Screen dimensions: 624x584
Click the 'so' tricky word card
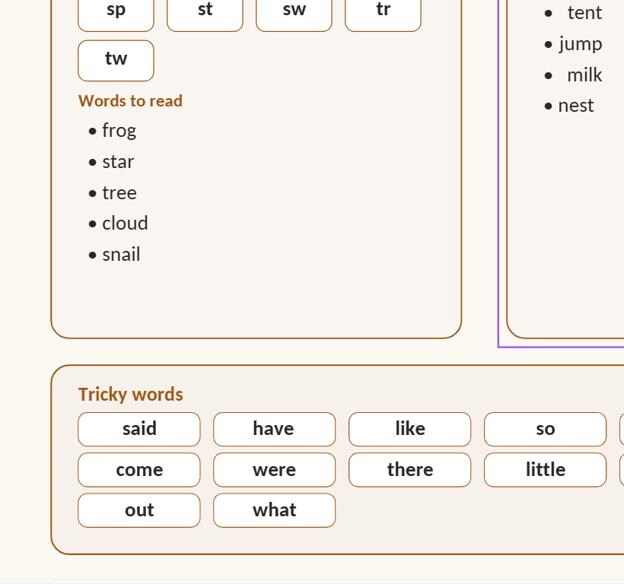pyautogui.click(x=545, y=430)
